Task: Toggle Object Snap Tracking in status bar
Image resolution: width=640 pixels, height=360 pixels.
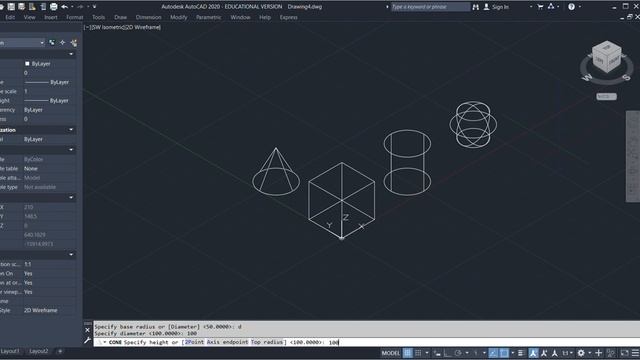Action: coord(493,353)
